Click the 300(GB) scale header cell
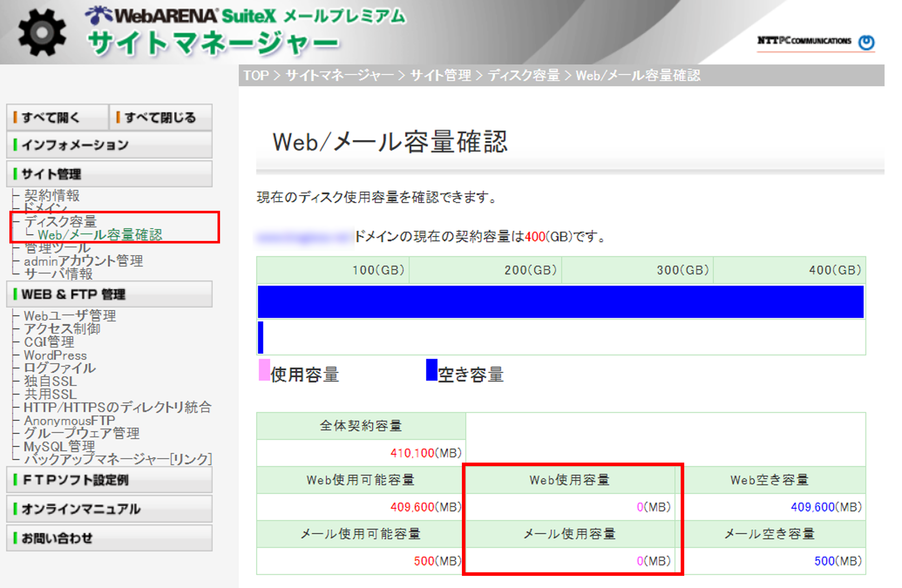This screenshot has height=588, width=902. (x=638, y=270)
